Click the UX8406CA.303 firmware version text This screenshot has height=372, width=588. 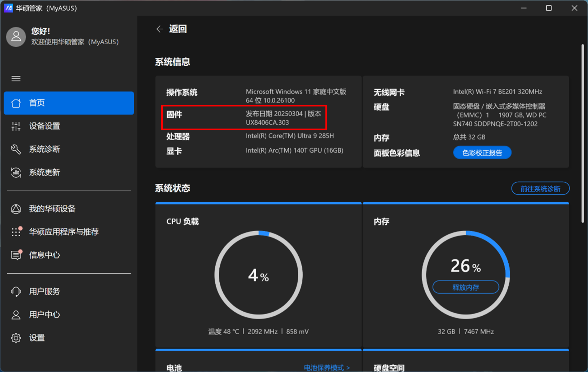[267, 122]
